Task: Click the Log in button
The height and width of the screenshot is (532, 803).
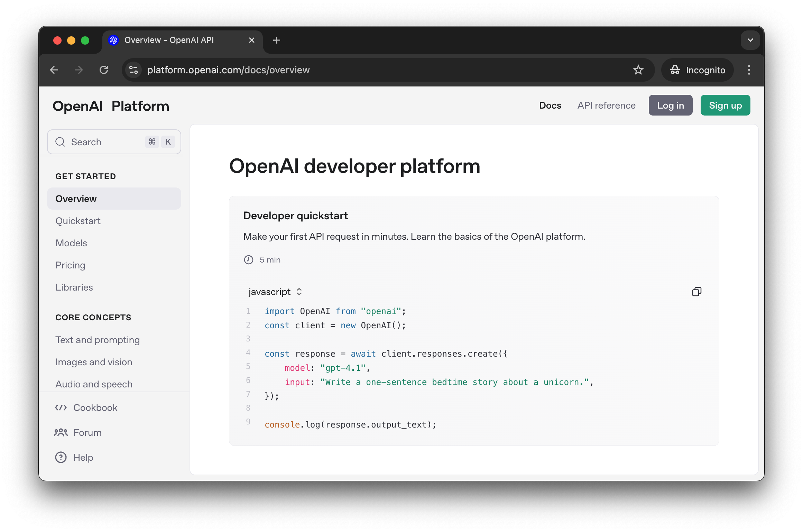Action: 670,105
